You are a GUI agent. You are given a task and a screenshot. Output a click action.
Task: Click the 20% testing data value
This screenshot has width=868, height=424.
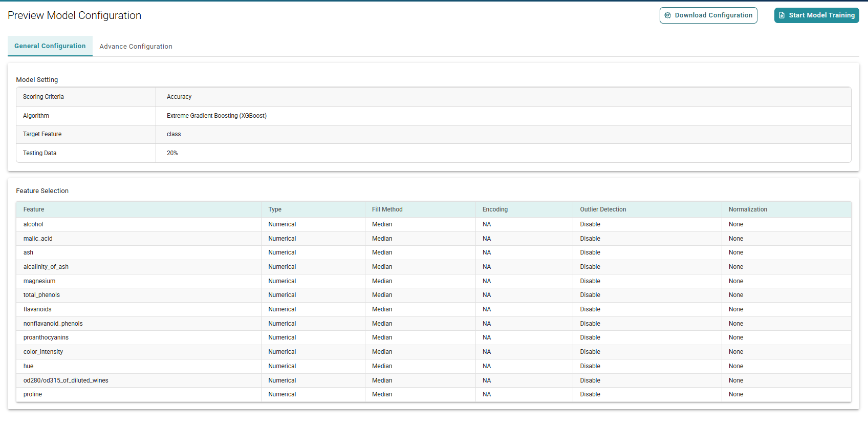pos(172,153)
